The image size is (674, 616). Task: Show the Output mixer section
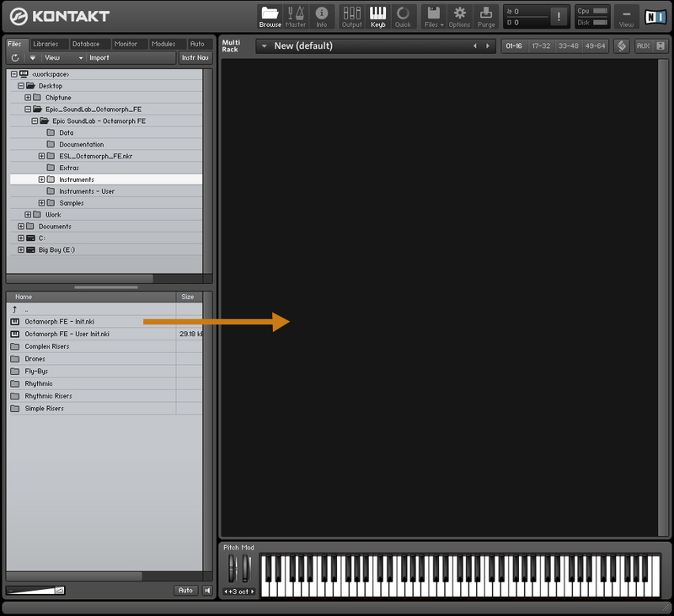click(x=351, y=16)
